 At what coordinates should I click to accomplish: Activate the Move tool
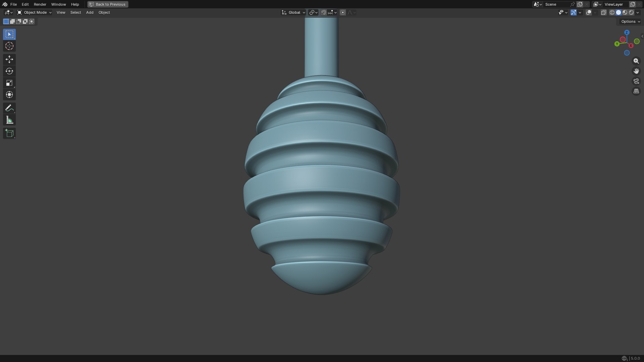9,59
